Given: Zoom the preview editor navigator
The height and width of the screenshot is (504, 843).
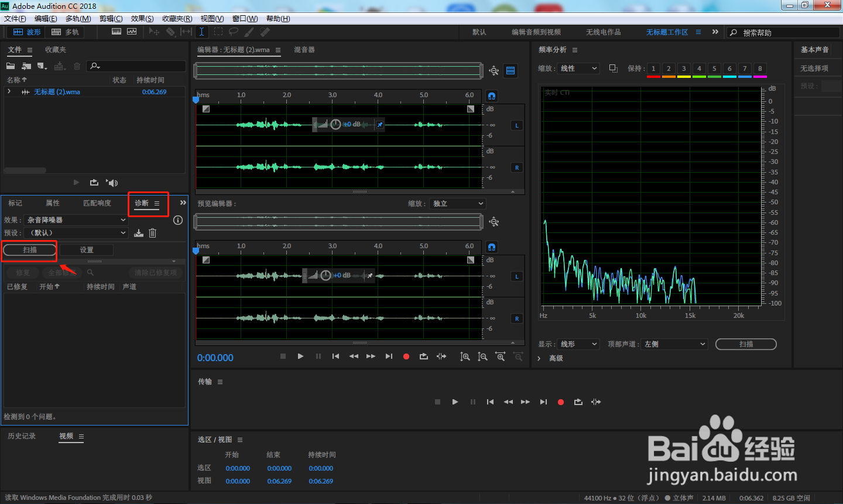Looking at the screenshot, I should (x=494, y=222).
